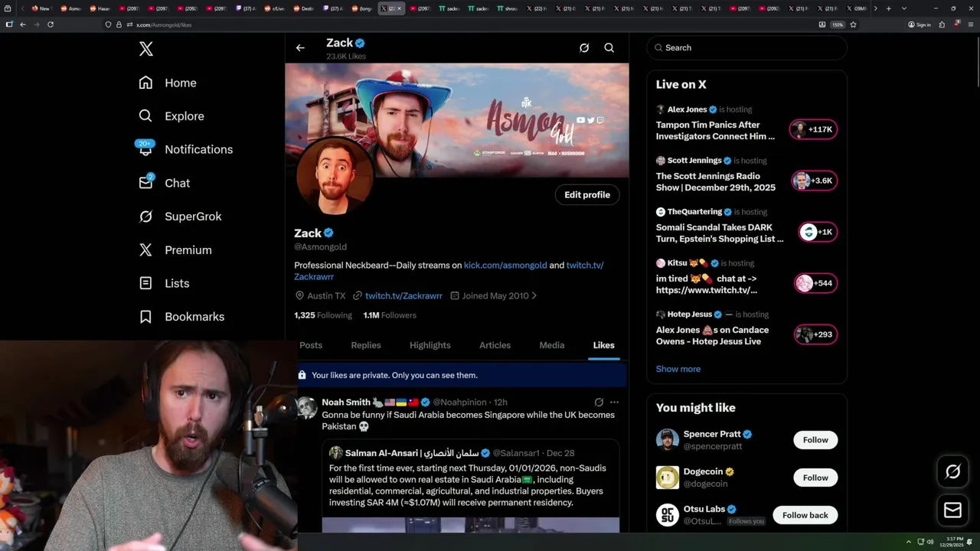Open Tampon Tim Panics live title

[x=715, y=131]
